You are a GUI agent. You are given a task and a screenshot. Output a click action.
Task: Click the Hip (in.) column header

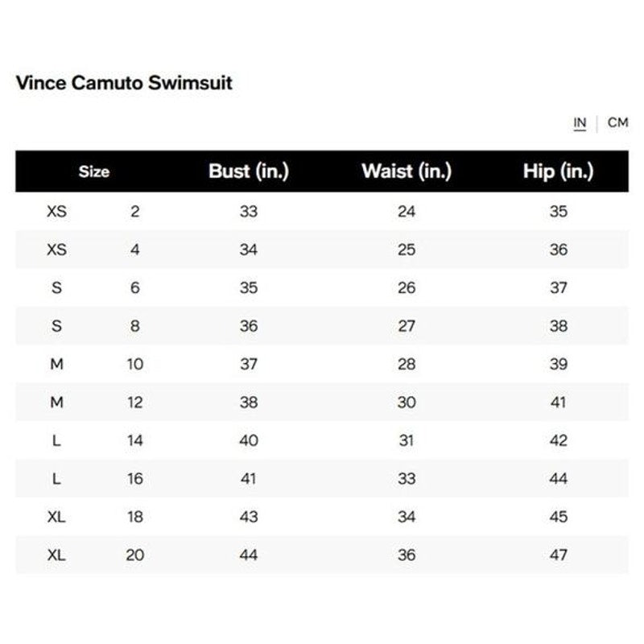[x=558, y=171]
